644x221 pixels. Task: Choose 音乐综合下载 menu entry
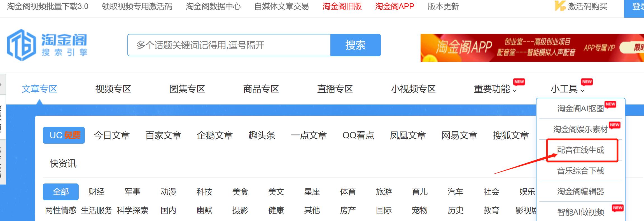(x=581, y=171)
